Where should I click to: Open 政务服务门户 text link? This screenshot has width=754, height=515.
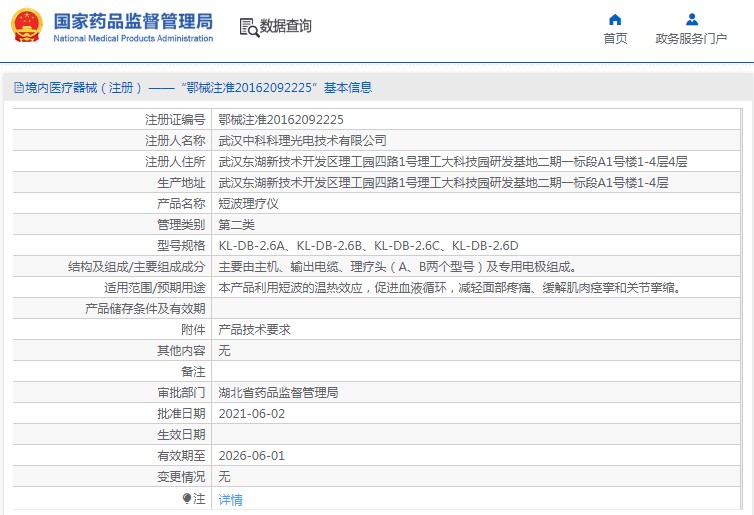coord(691,38)
